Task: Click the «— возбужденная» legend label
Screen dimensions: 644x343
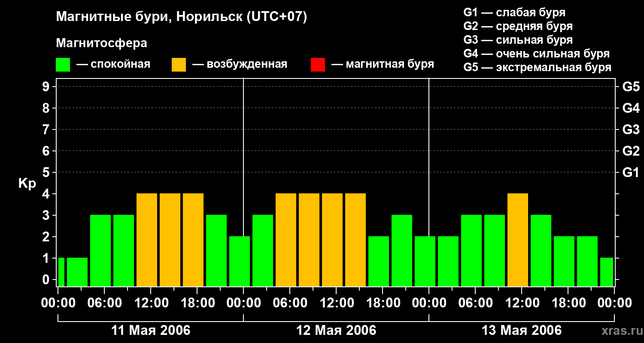Action: tap(240, 65)
